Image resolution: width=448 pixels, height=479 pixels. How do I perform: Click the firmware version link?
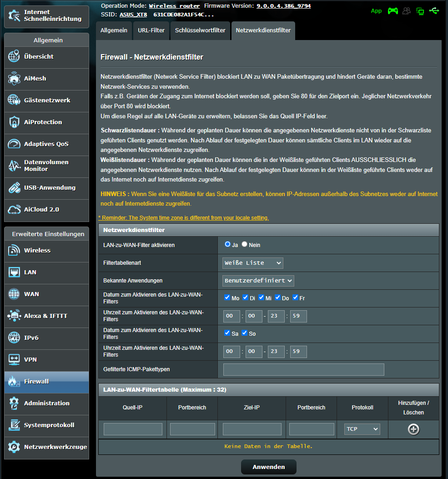284,6
